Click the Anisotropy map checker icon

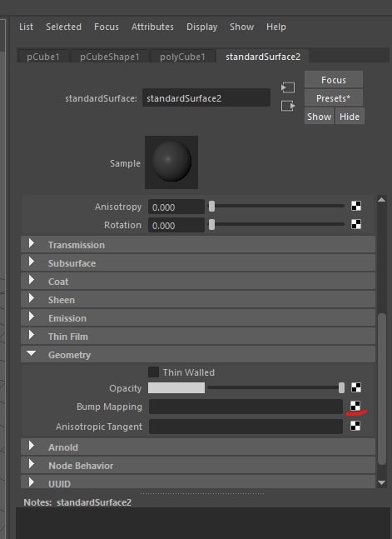tap(356, 207)
